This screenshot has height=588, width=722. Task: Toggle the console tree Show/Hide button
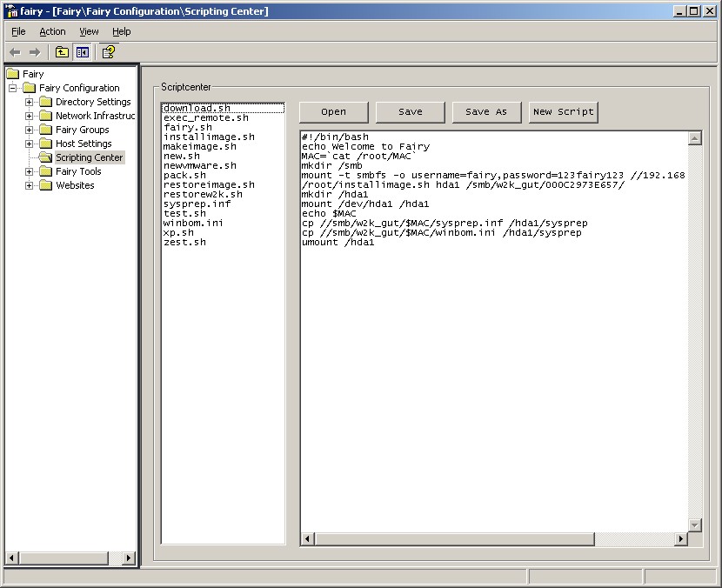[x=81, y=51]
